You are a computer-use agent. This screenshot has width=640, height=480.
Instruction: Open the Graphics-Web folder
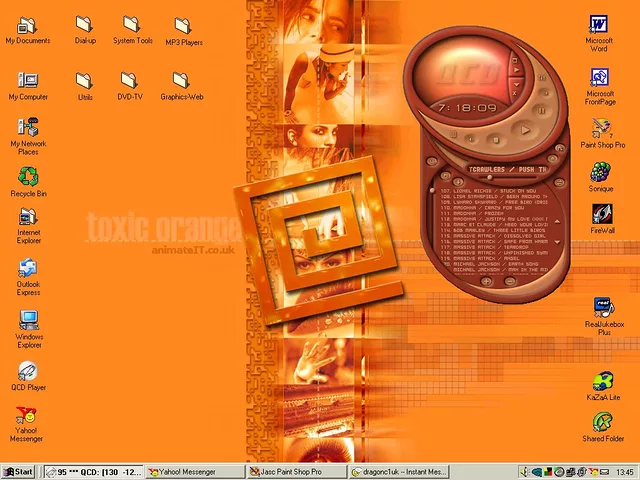point(182,86)
